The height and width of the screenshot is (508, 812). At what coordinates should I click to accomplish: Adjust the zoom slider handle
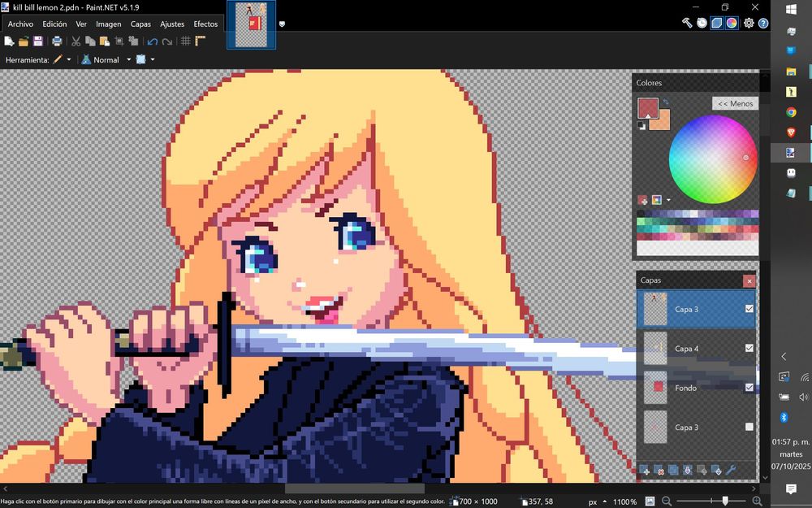tap(725, 501)
